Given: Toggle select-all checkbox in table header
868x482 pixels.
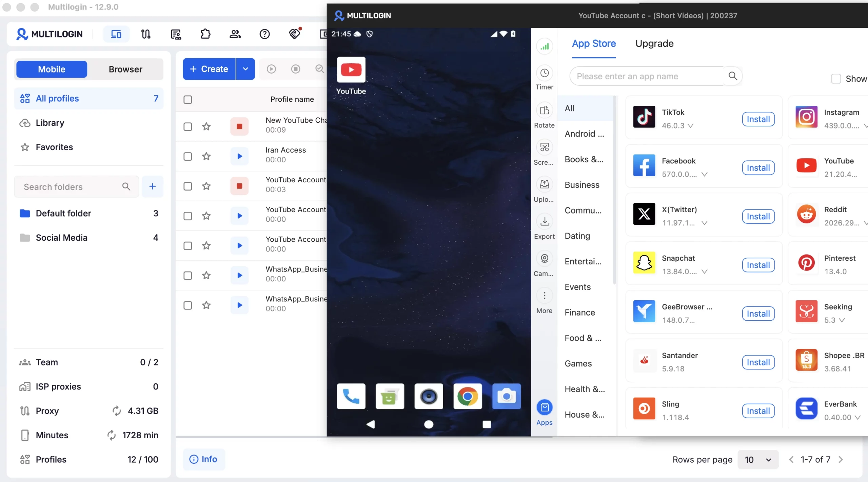Looking at the screenshot, I should (x=188, y=99).
